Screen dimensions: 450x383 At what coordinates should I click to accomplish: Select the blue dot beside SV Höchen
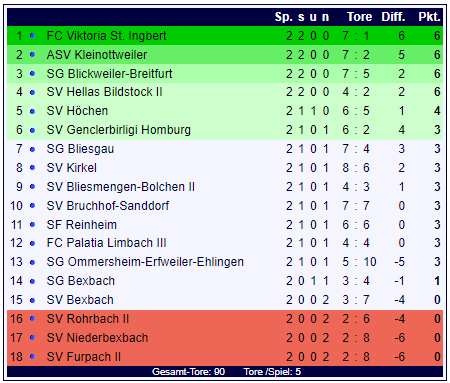click(32, 111)
